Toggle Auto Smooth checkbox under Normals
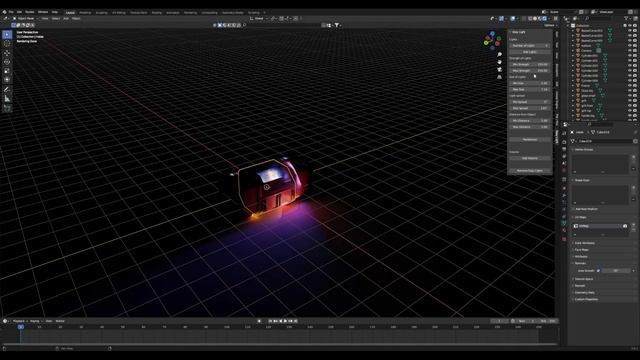The image size is (640, 360). pos(598,271)
